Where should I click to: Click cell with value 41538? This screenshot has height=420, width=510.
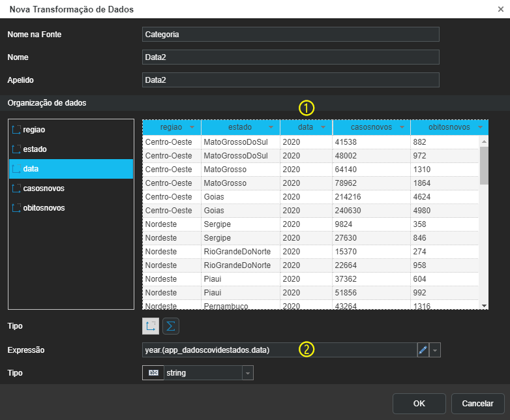[372, 142]
